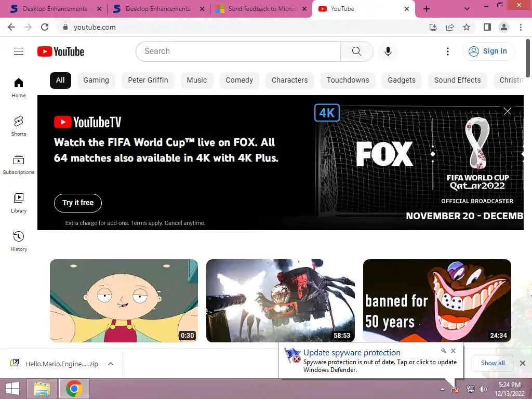Open Subscriptions in the sidebar
Screen dimensions: 532x399
pyautogui.click(x=19, y=165)
